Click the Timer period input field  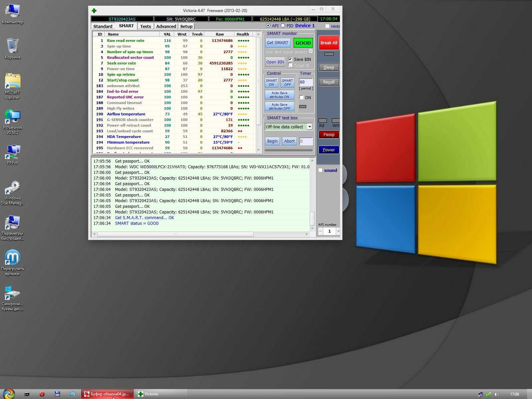coord(306,82)
